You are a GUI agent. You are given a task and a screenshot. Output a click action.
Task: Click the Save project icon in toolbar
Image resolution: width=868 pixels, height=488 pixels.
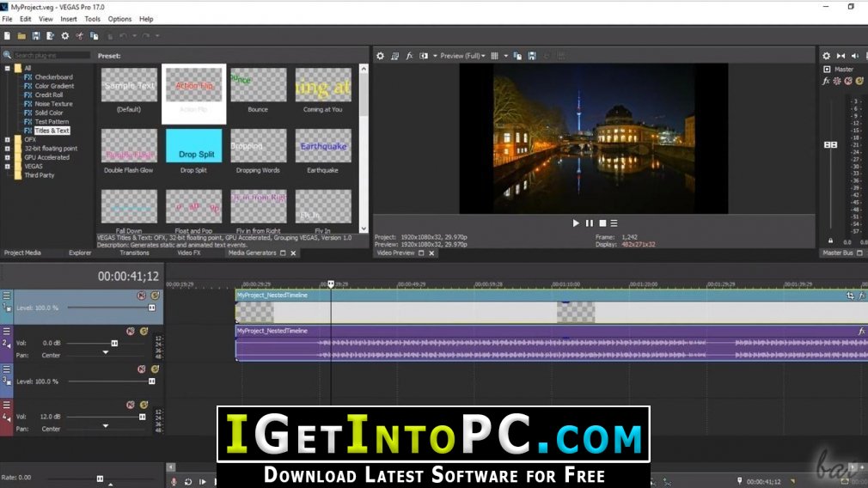click(x=36, y=36)
